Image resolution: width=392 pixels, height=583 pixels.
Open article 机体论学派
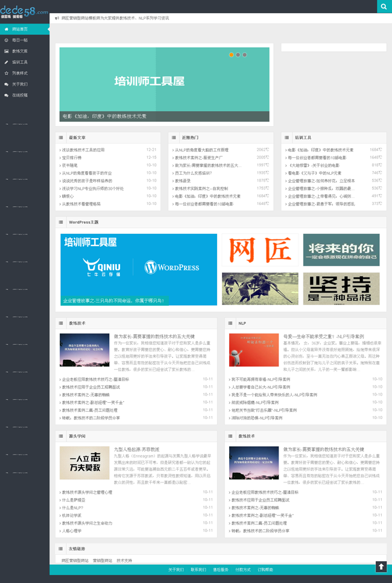71,515
